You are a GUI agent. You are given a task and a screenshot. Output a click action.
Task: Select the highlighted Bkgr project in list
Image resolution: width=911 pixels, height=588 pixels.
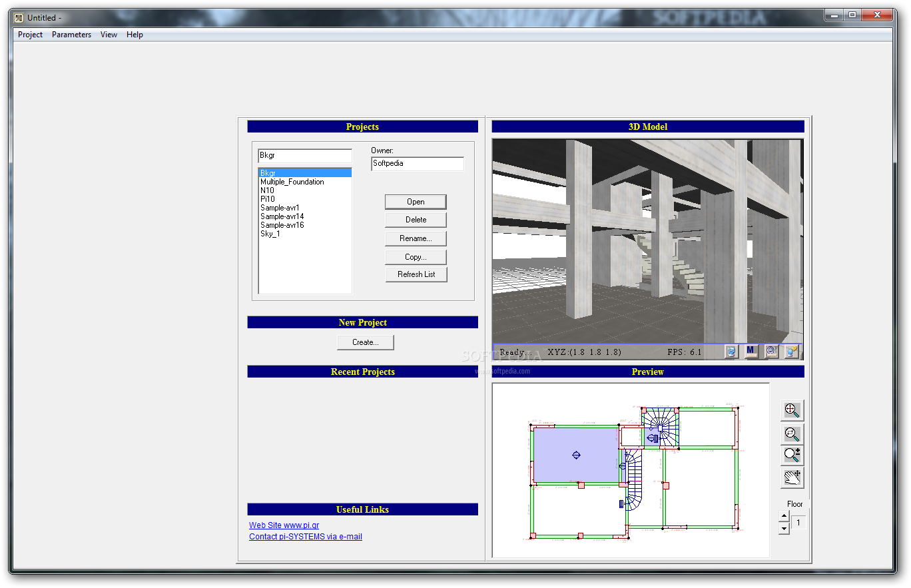pos(305,173)
